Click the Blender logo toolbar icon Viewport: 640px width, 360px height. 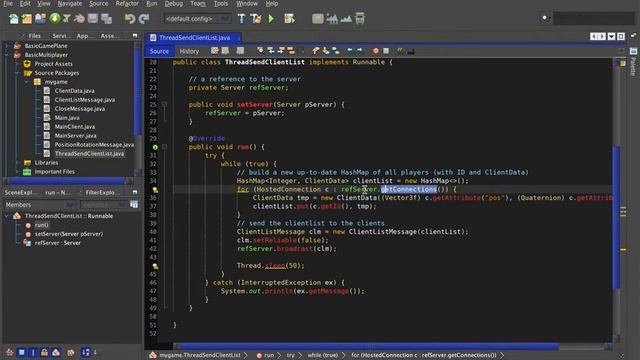[80, 19]
